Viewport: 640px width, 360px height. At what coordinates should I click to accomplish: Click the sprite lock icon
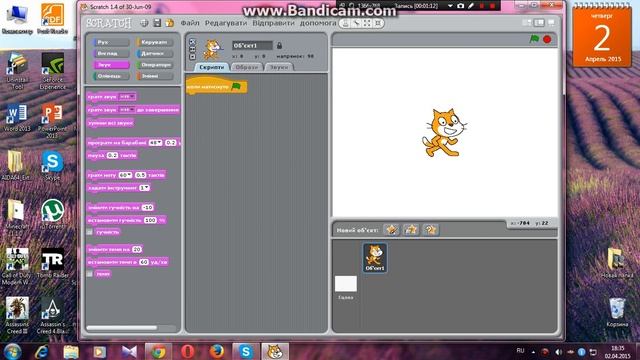tap(279, 45)
